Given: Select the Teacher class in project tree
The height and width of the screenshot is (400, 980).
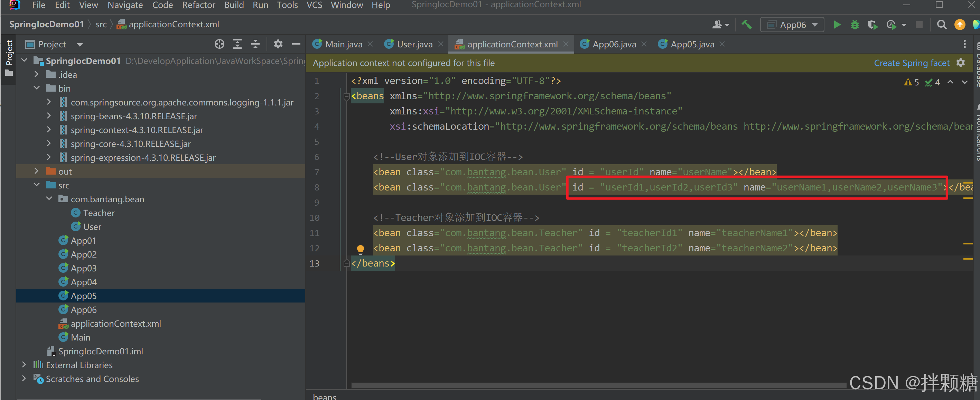Looking at the screenshot, I should (99, 213).
